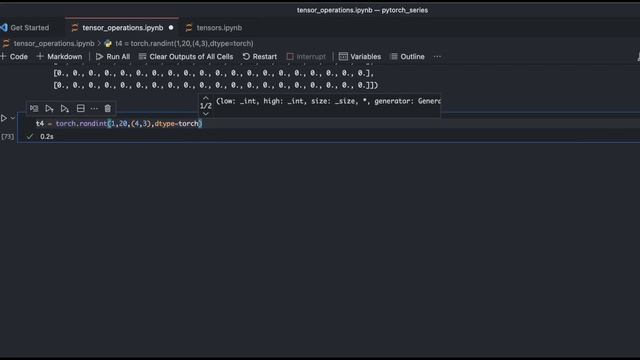Click the execution count [73] label
Viewport: 640px width, 360px height.
click(8, 137)
